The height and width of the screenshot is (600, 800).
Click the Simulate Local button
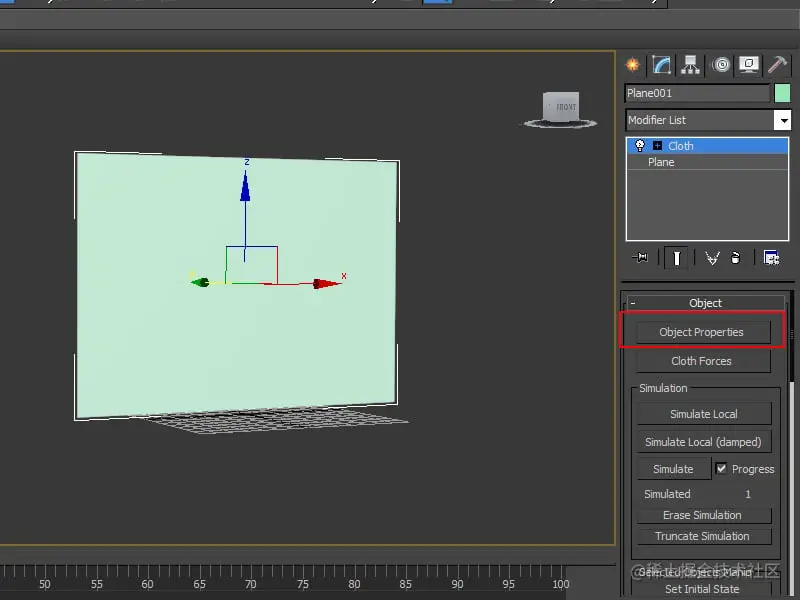[x=703, y=414]
